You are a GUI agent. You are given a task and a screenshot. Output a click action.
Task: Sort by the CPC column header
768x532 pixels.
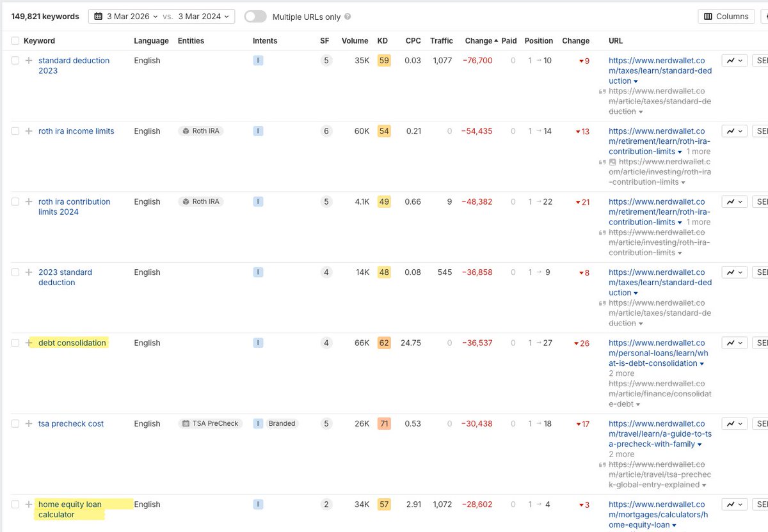413,41
